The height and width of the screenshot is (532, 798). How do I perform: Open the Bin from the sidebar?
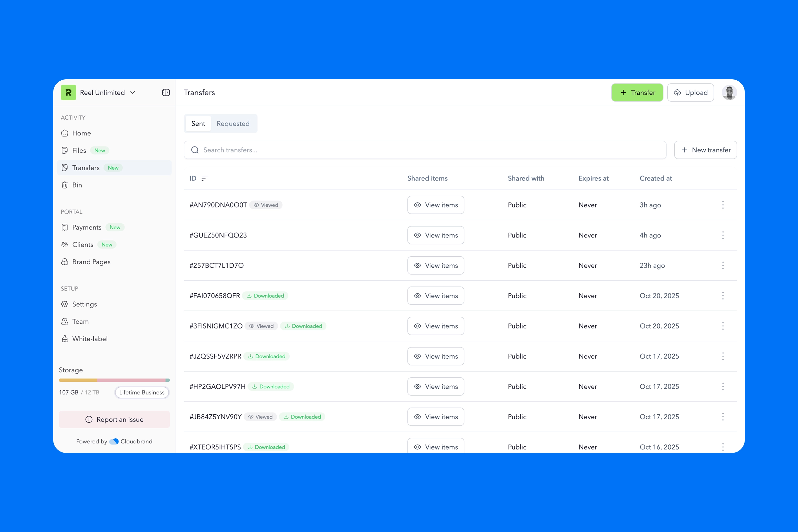point(77,185)
